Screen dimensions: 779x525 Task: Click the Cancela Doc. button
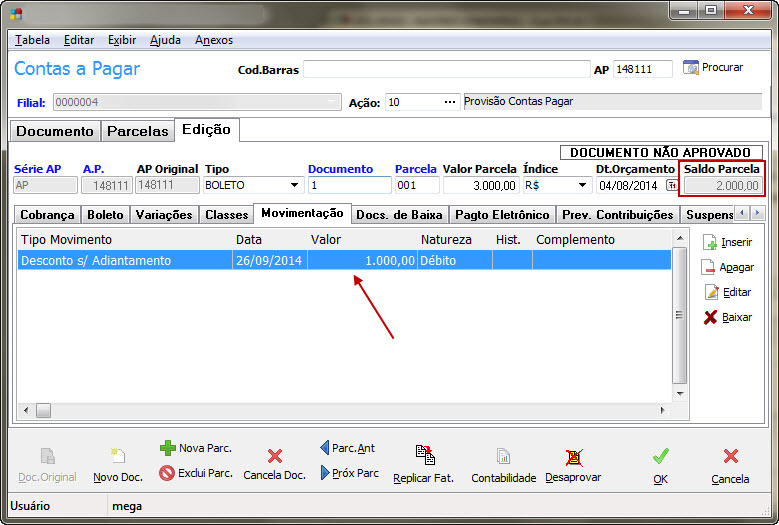274,464
